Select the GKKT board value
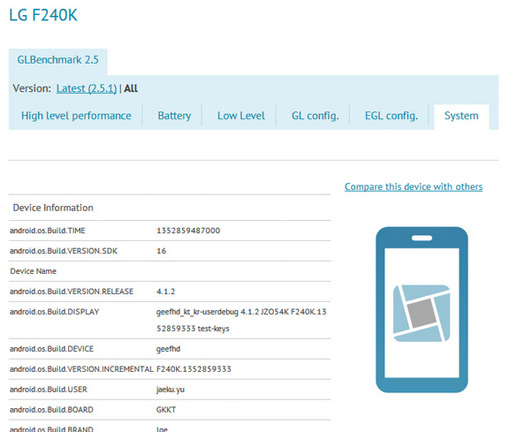This screenshot has height=432, width=525. coord(166,410)
